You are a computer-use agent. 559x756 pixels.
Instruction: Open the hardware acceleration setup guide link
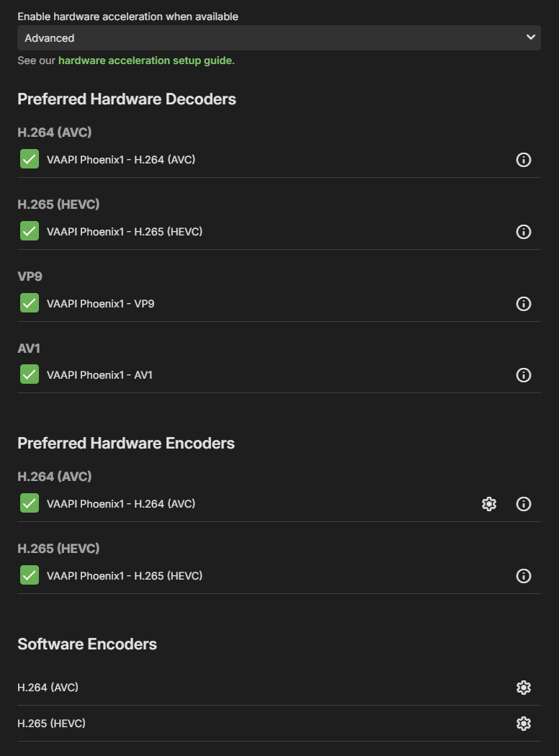tap(146, 60)
